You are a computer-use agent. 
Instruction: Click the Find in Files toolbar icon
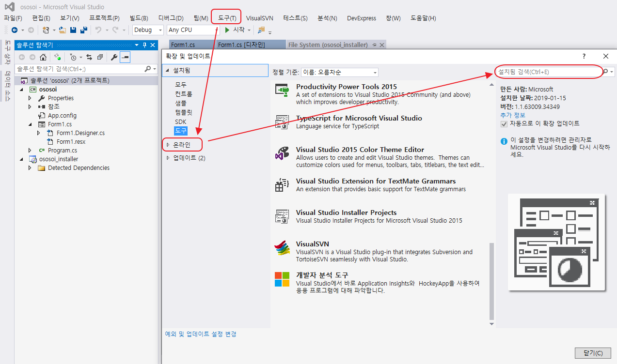[x=262, y=30]
